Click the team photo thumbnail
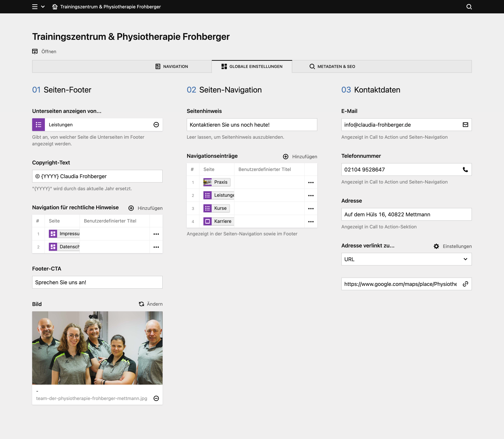Image resolution: width=504 pixels, height=439 pixels. 97,348
